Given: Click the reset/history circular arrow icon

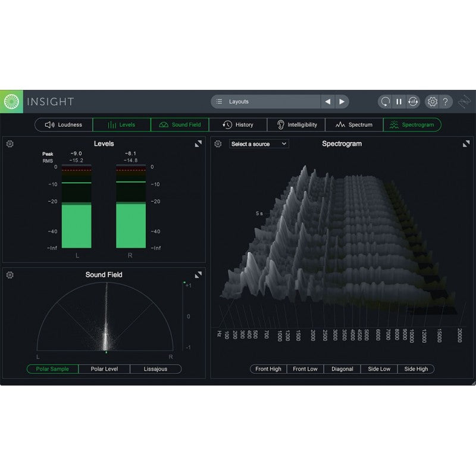Looking at the screenshot, I should tap(386, 102).
